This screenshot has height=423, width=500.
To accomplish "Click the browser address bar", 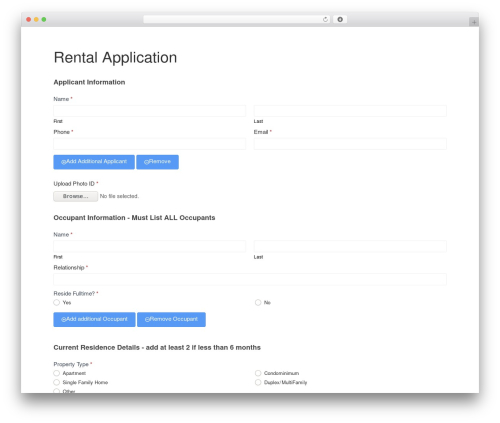I will pyautogui.click(x=237, y=20).
